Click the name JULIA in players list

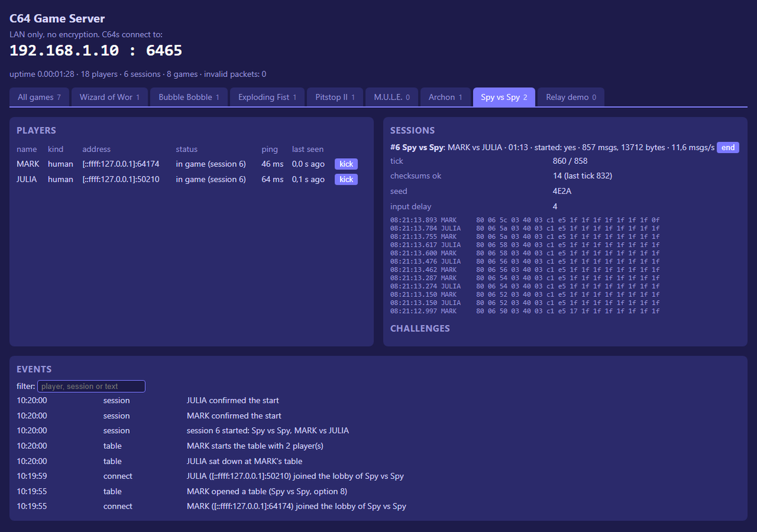[x=26, y=179]
